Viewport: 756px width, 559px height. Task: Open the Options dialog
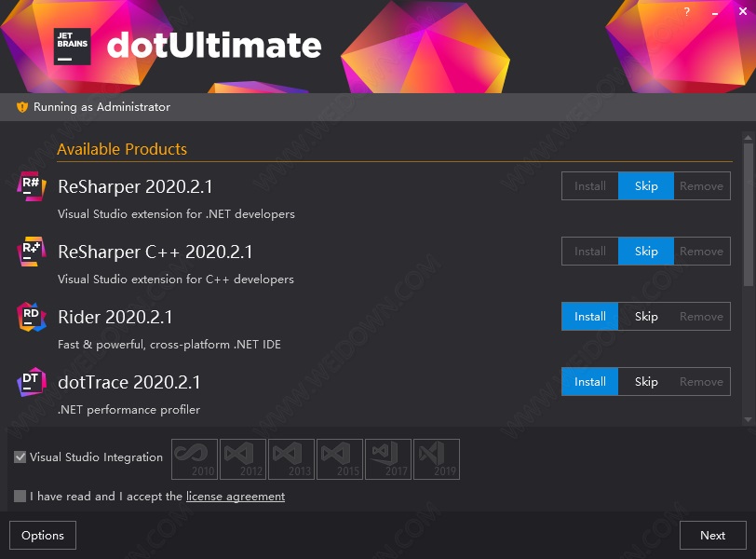click(43, 536)
